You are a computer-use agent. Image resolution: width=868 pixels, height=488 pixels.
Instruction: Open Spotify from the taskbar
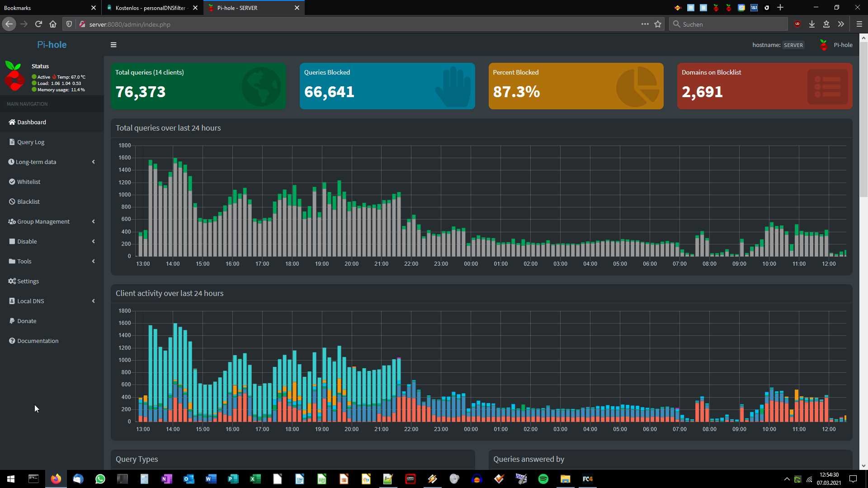point(543,479)
